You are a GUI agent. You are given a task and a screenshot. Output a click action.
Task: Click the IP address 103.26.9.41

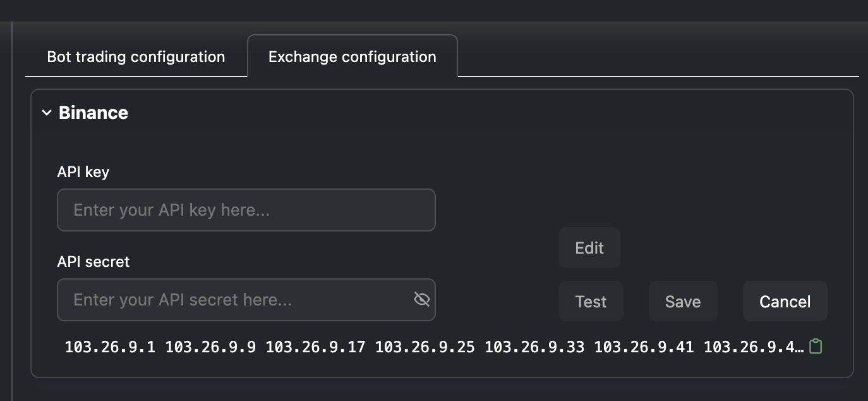(x=644, y=347)
